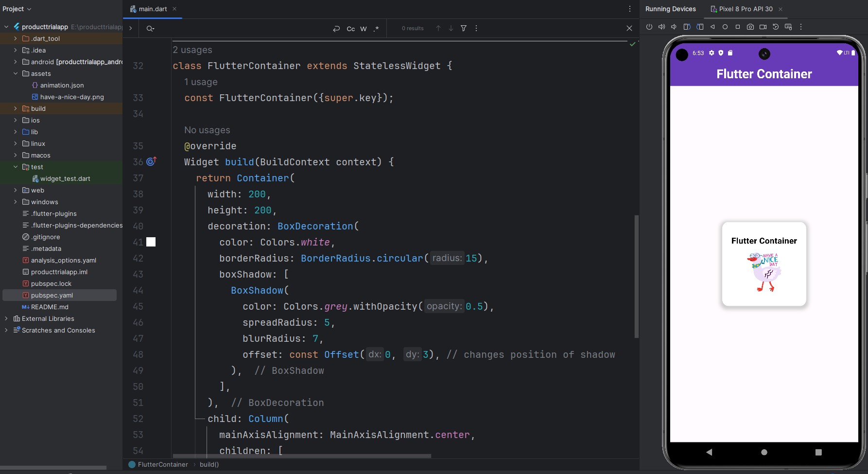Click the override gutter icon on line 36
868x474 pixels.
pos(151,161)
